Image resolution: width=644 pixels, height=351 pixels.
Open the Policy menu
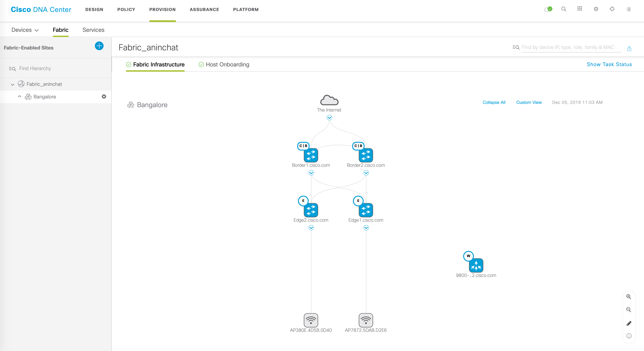click(x=126, y=9)
